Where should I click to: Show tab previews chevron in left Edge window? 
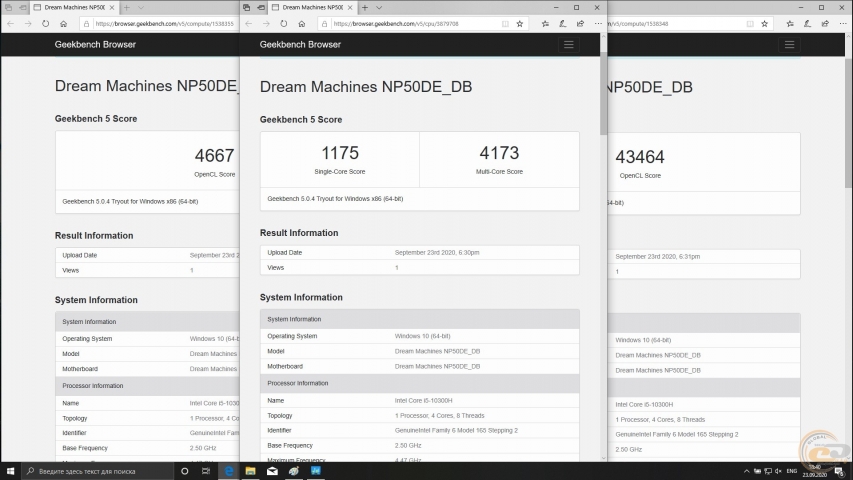(x=141, y=8)
